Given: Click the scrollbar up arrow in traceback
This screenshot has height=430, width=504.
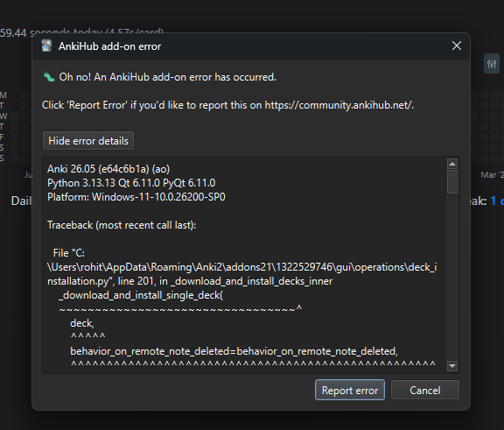Looking at the screenshot, I should (x=452, y=164).
